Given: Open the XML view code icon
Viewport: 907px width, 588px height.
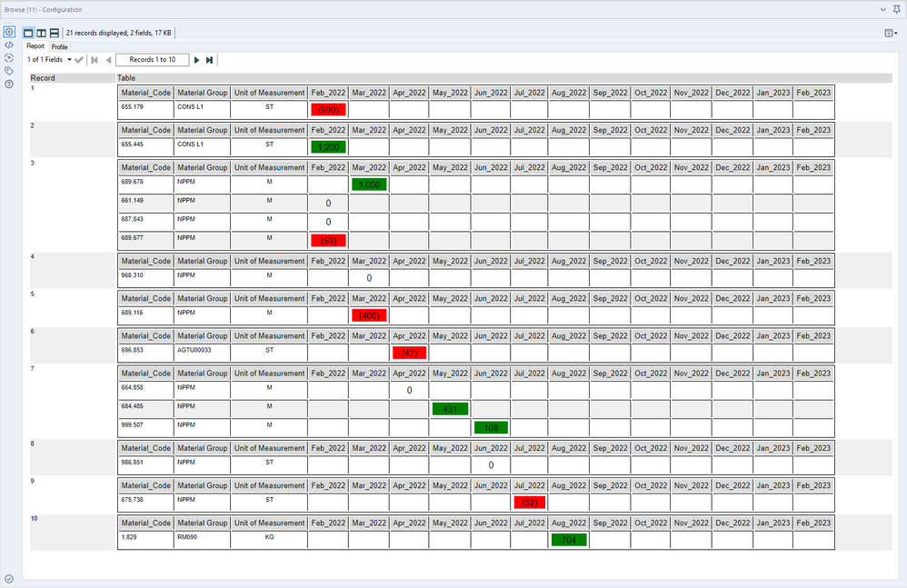Looking at the screenshot, I should (9, 45).
